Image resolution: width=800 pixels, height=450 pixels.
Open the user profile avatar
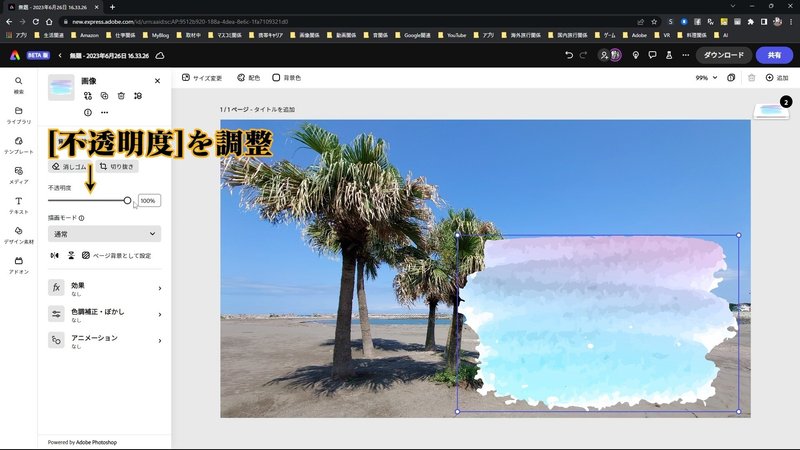[x=615, y=55]
